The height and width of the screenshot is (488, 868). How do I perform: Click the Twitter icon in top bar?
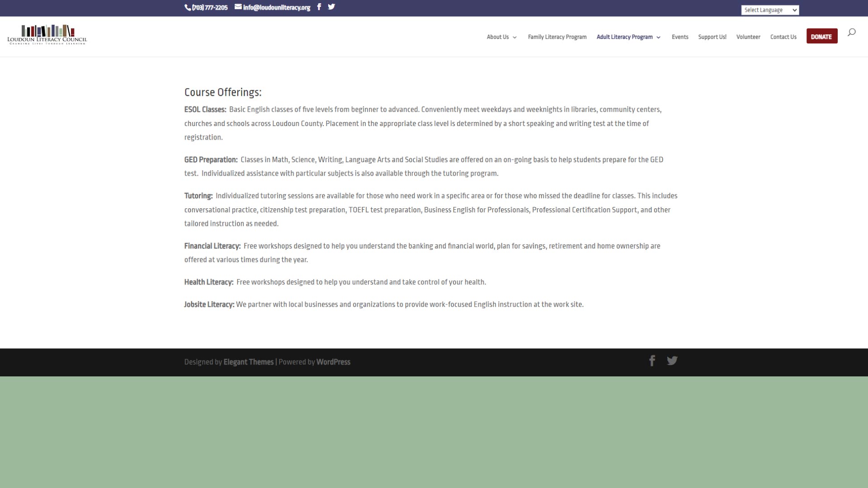331,7
